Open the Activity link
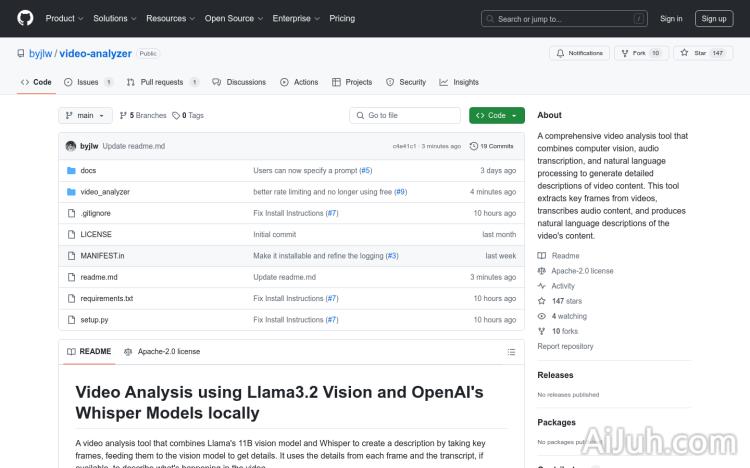Screen dimensions: 750x468 556,286
